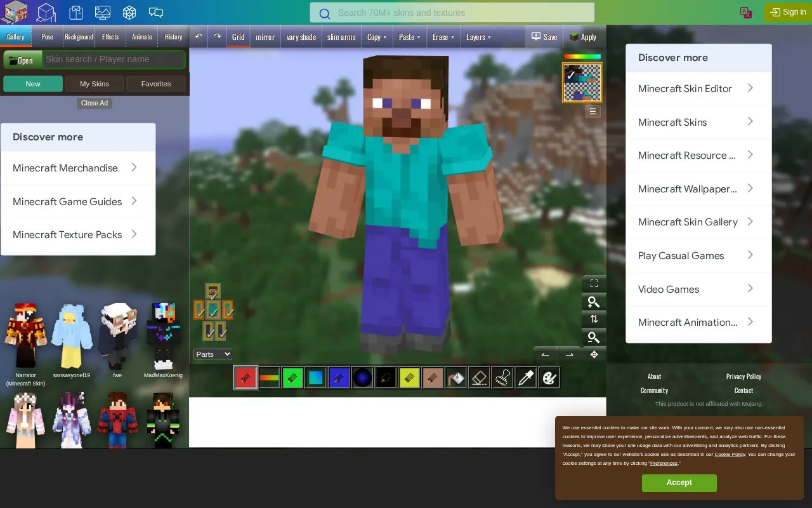Toggle left leg part visibility checkbox
Viewport: 812px width, 508px height.
click(x=208, y=331)
